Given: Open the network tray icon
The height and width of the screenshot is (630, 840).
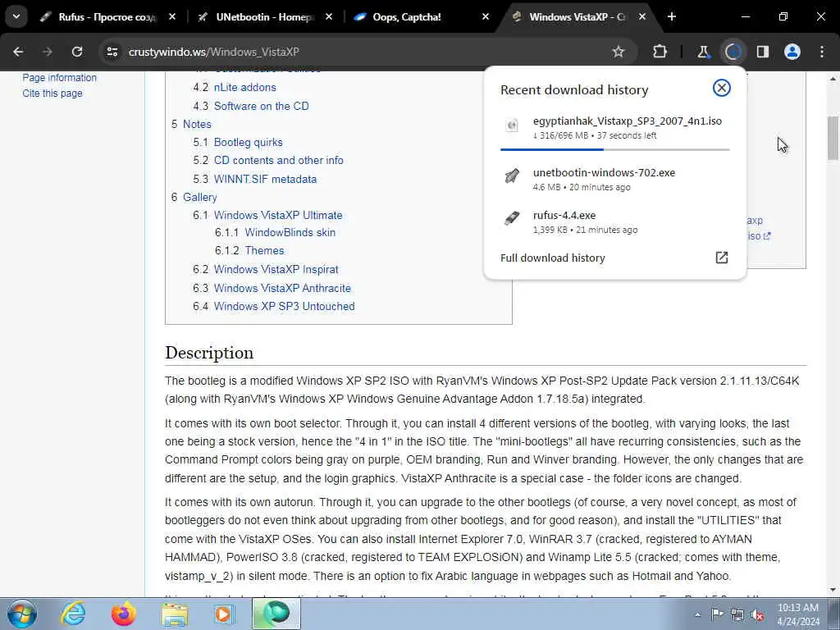Looking at the screenshot, I should coord(737,615).
